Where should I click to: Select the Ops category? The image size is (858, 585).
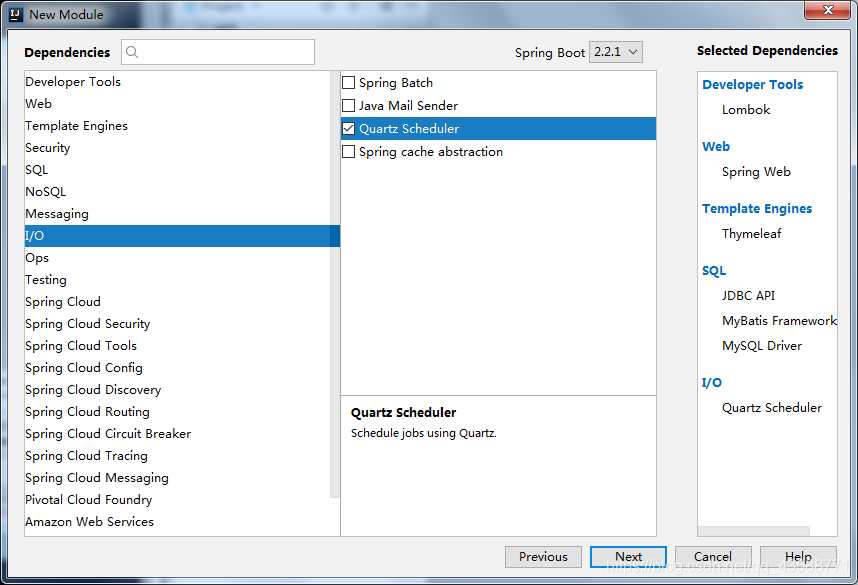[177, 258]
